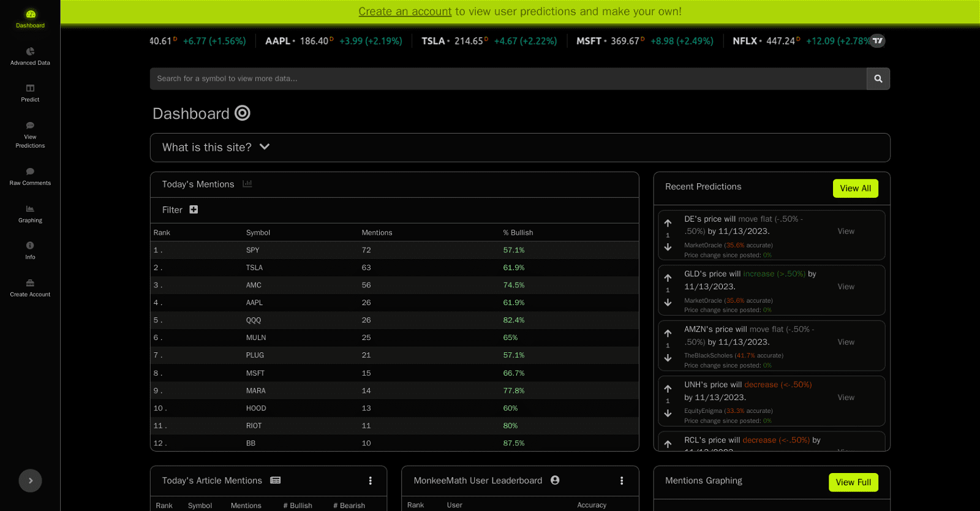Image resolution: width=980 pixels, height=511 pixels.
Task: Open TheBlackScholes profile on AMZN prediction
Action: pyautogui.click(x=708, y=356)
